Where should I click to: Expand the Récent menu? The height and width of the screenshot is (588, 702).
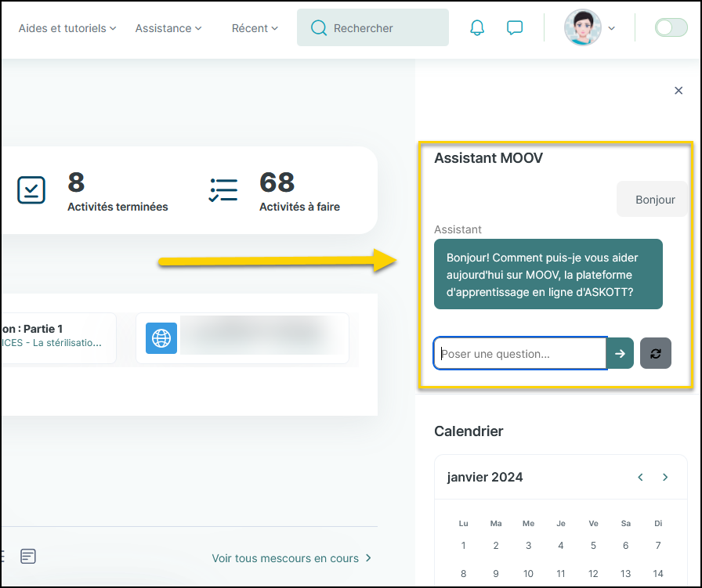(255, 28)
